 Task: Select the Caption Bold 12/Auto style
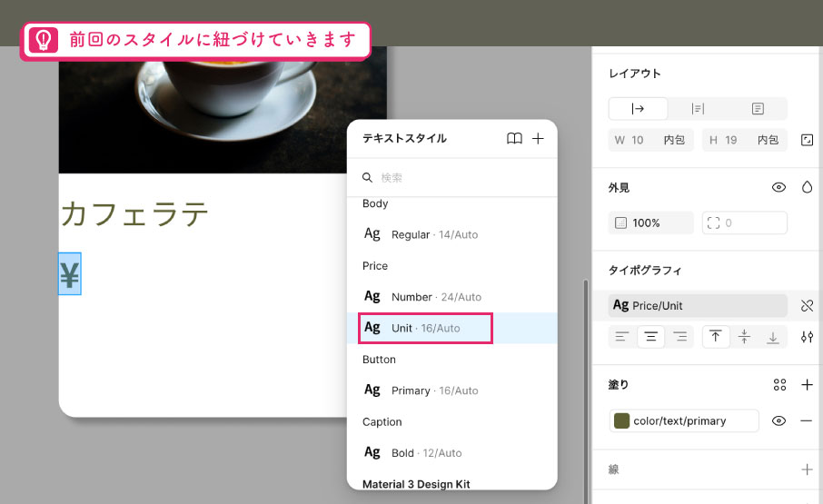tap(451, 453)
